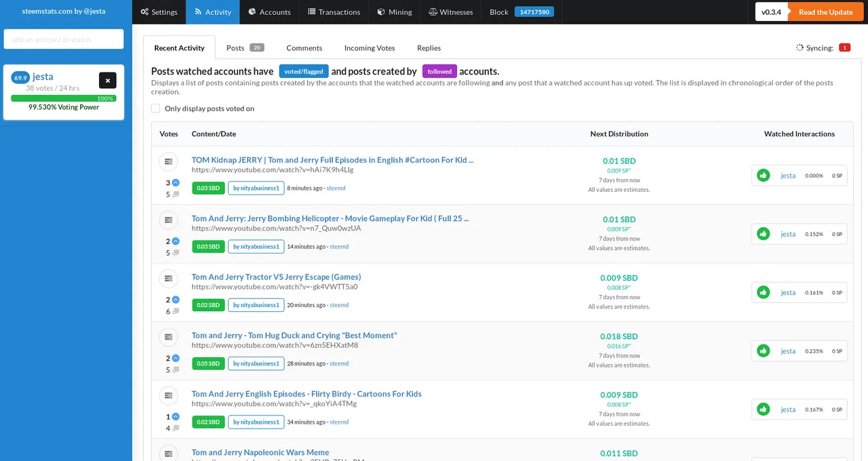The height and width of the screenshot is (461, 868).
Task: Switch to the Incoming Votes tab
Action: point(370,47)
